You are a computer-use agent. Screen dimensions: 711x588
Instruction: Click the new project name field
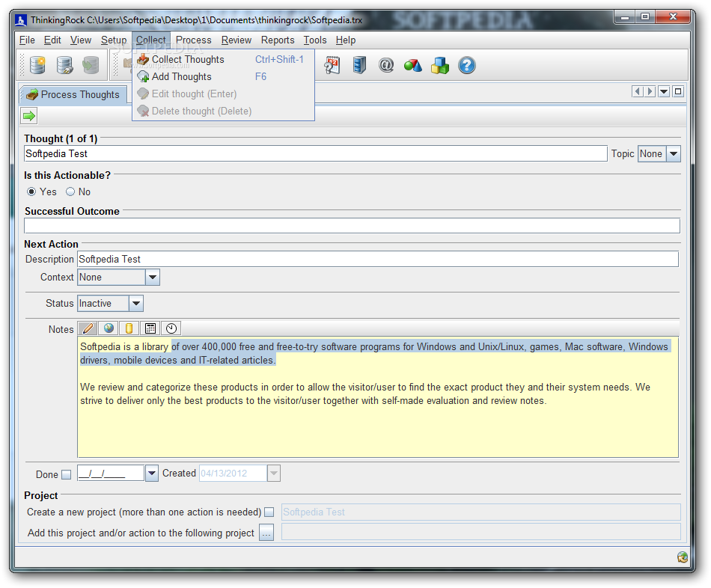click(480, 512)
